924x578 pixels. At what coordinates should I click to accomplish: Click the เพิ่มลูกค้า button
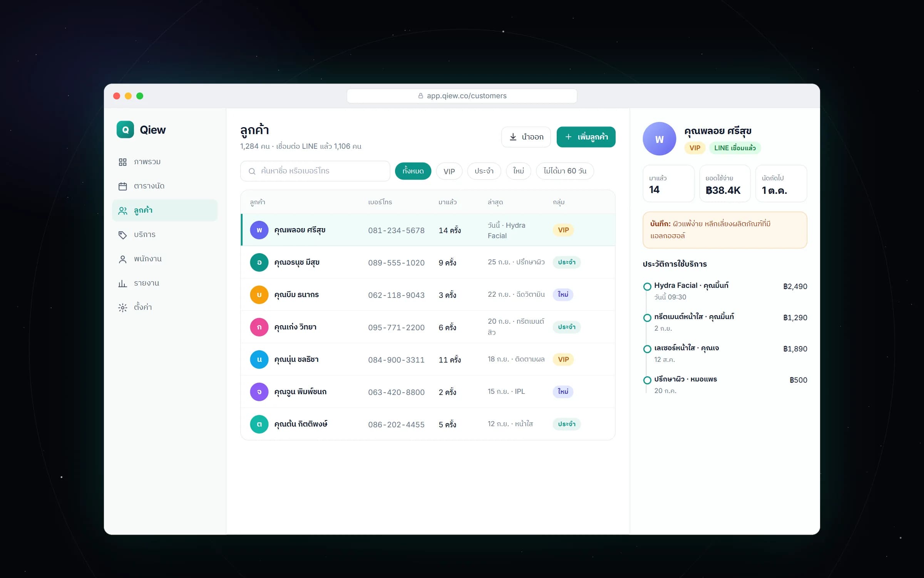point(586,137)
